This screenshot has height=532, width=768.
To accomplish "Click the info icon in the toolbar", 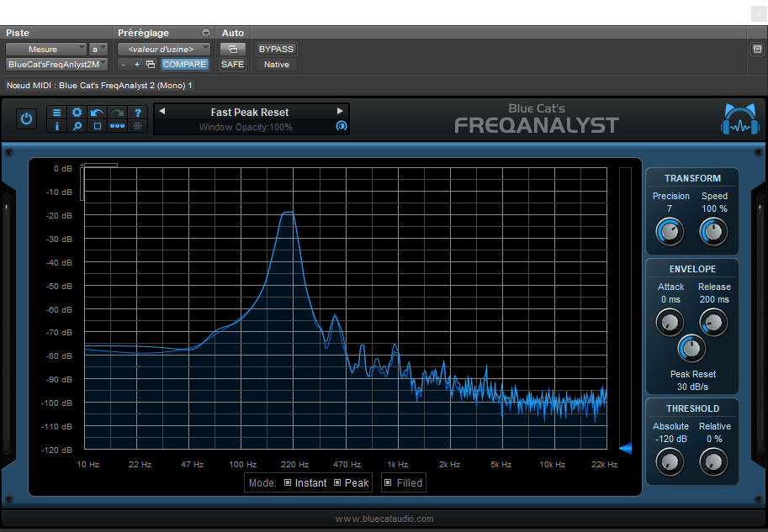I will coord(57,127).
